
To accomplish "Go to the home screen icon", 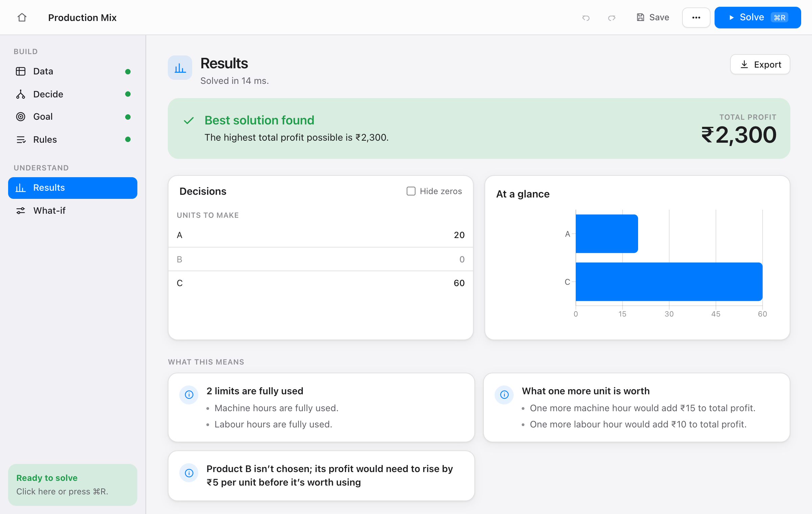I will coord(22,17).
